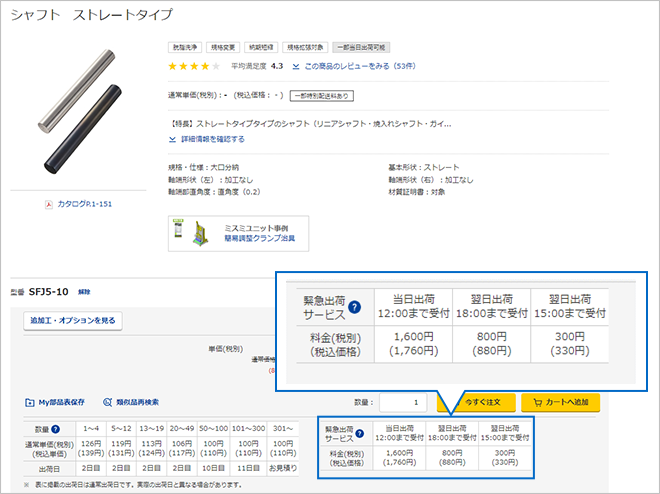Click the 一部特別配送料あり badge

click(322, 96)
